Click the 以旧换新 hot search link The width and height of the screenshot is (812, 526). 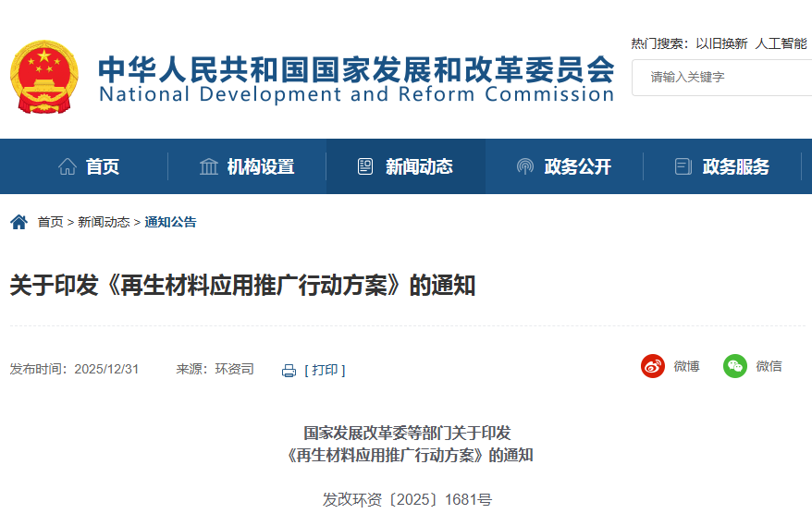(721, 43)
